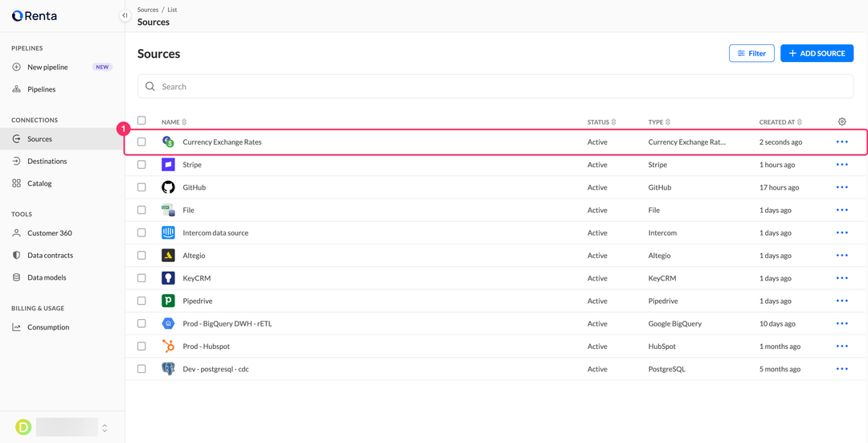The height and width of the screenshot is (443, 868).
Task: Click the Renta logo in the sidebar
Action: tap(35, 16)
